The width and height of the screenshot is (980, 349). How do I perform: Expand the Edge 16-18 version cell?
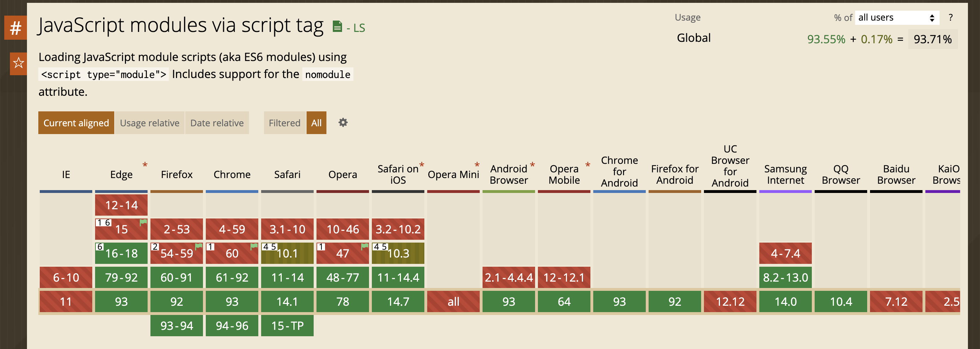(x=121, y=253)
